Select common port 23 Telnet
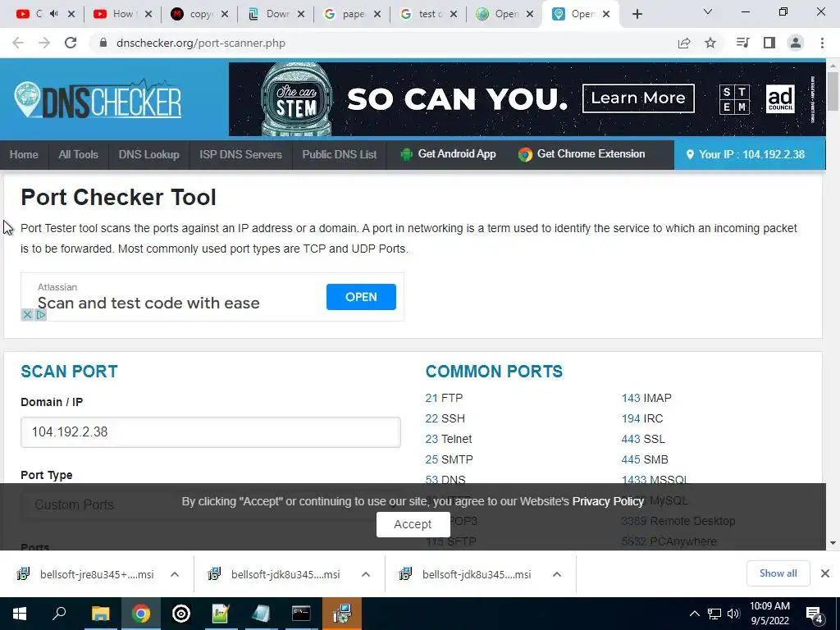840x630 pixels. [x=449, y=439]
